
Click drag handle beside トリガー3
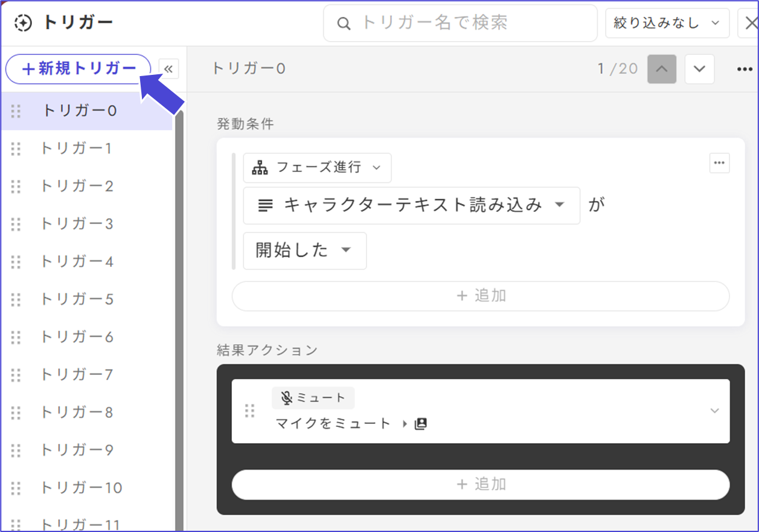point(16,224)
